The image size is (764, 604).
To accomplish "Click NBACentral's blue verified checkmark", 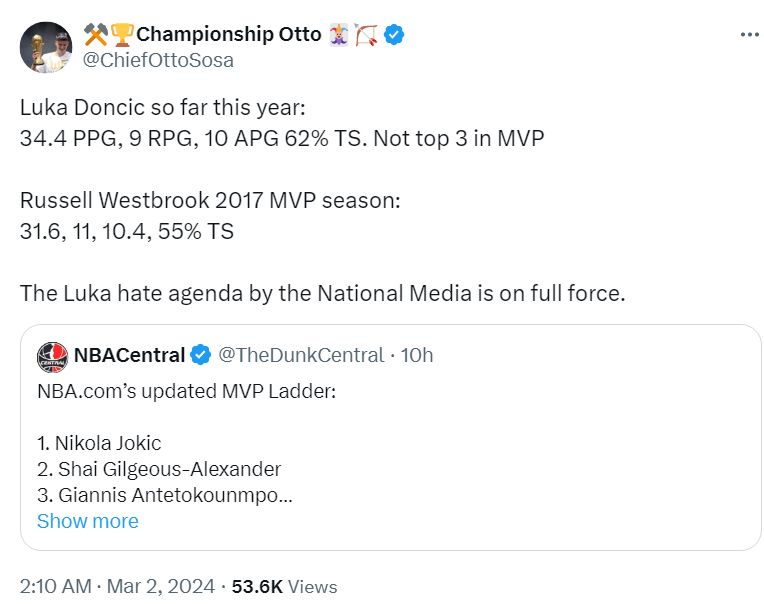I will click(x=200, y=355).
